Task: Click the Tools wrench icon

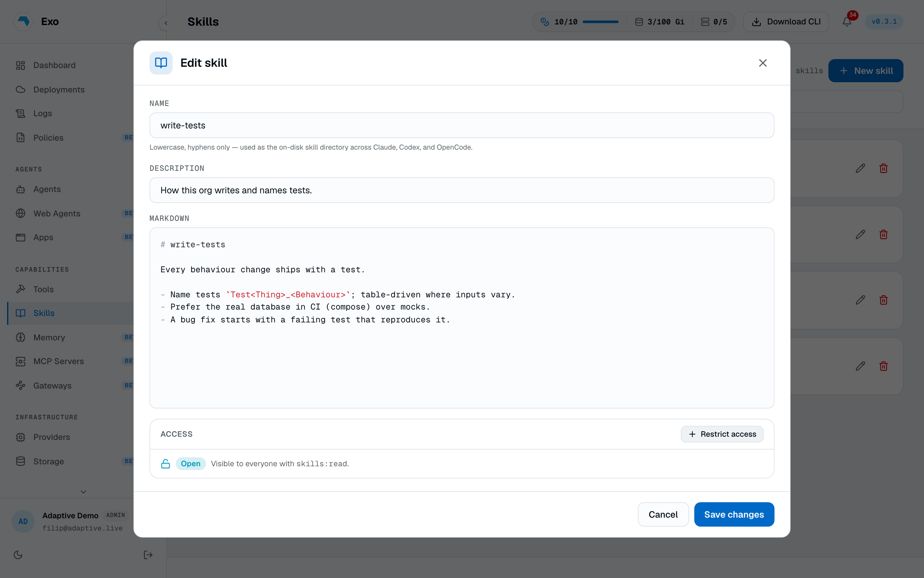Action: click(x=21, y=289)
